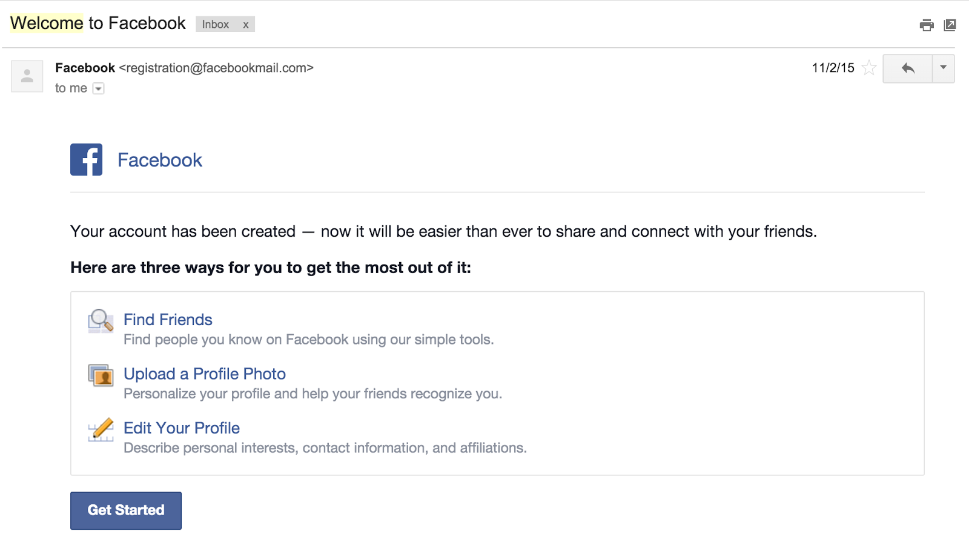
Task: Click the reply arrow button
Action: (907, 68)
